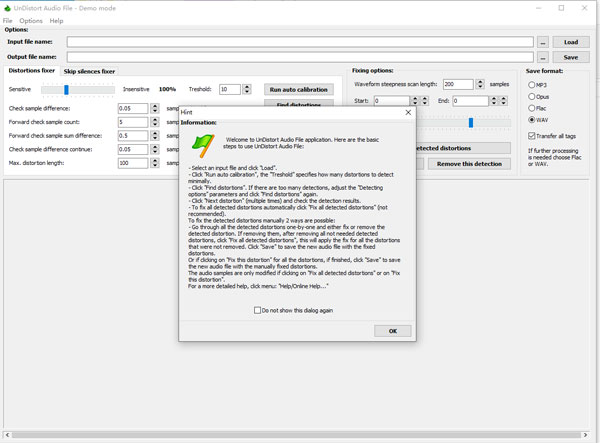This screenshot has height=443, width=600.
Task: Click Max. distortion length spinner
Action: (x=155, y=163)
